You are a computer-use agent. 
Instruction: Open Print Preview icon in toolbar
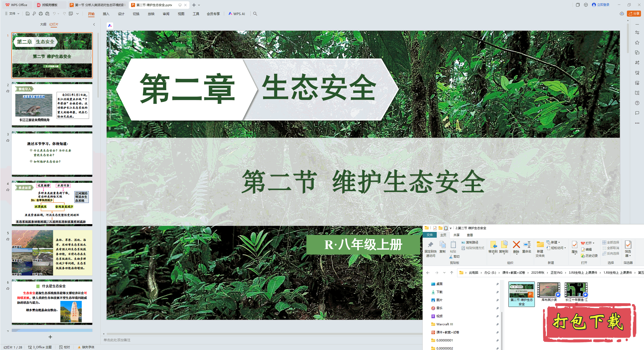point(47,14)
